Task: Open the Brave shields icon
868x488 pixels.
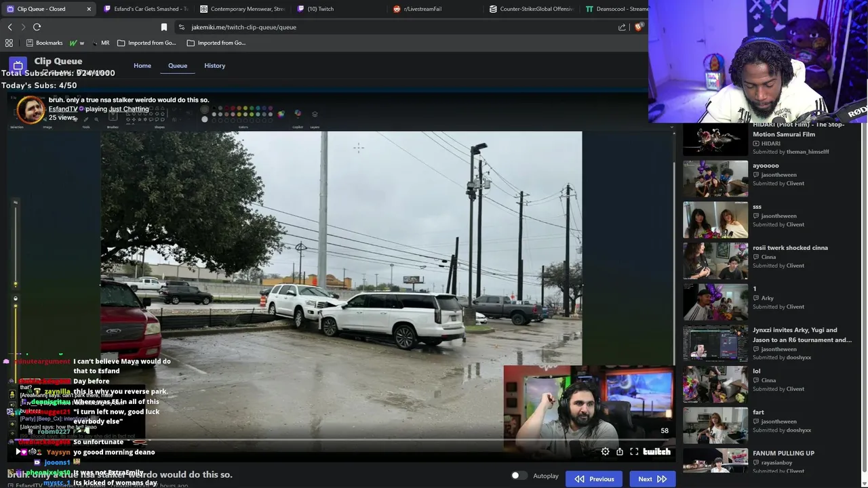Action: (638, 27)
